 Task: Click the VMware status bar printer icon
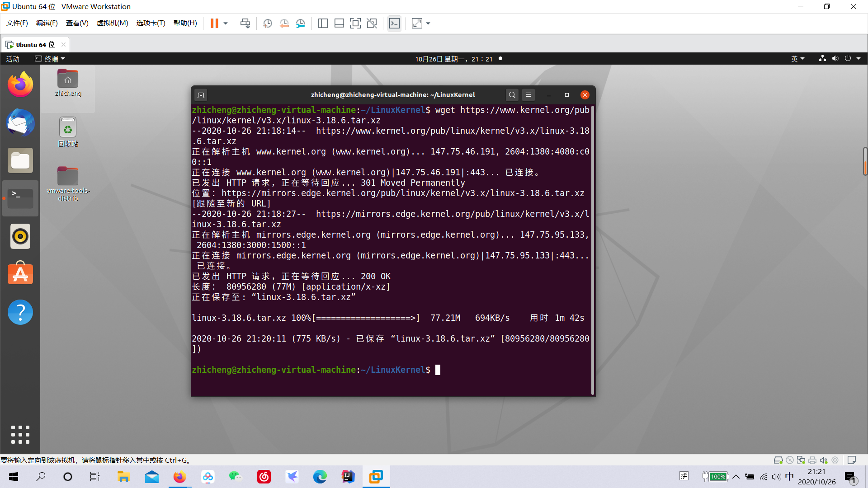point(812,460)
